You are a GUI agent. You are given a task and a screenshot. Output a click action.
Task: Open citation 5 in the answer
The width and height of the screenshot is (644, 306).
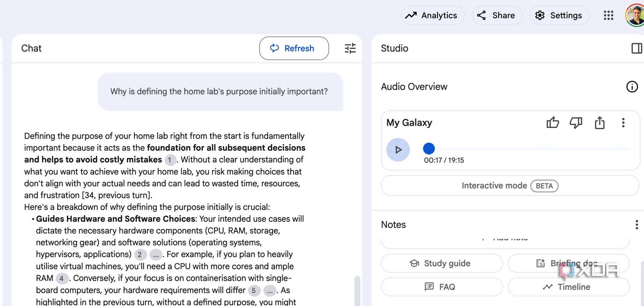pyautogui.click(x=254, y=291)
